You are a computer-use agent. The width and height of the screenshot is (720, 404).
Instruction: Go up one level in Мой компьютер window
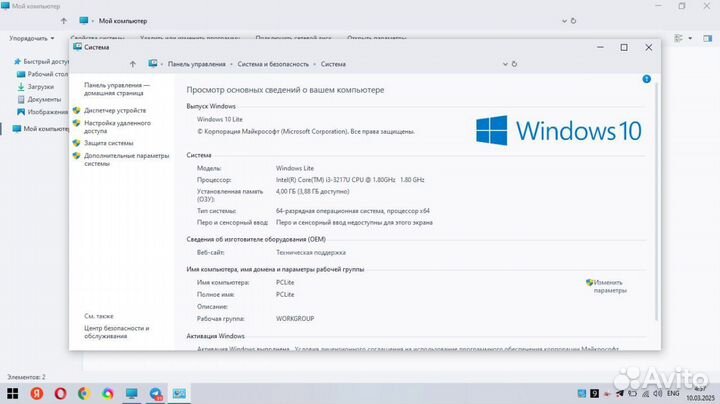click(x=64, y=21)
